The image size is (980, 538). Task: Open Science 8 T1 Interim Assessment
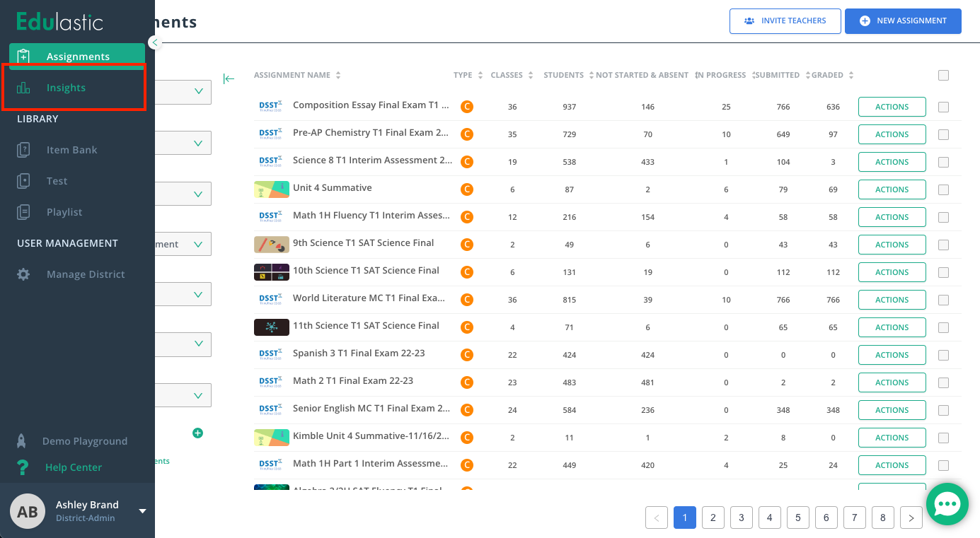373,160
